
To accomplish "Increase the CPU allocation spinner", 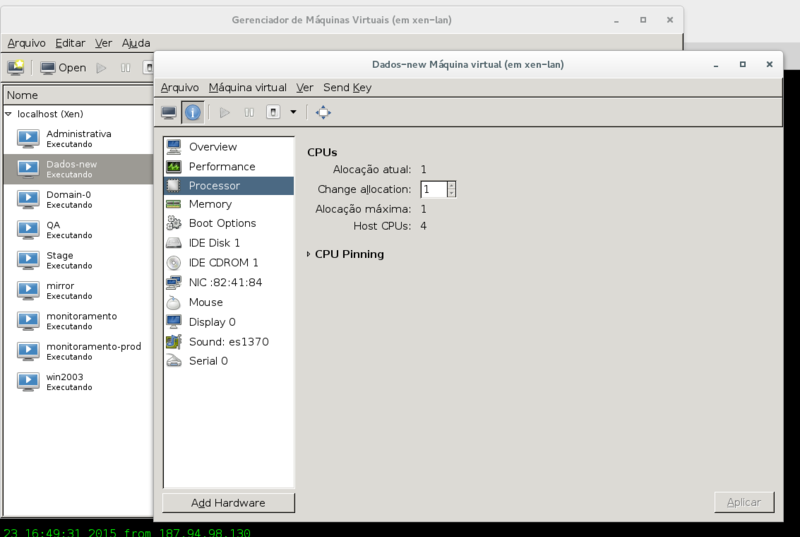I will pos(451,186).
